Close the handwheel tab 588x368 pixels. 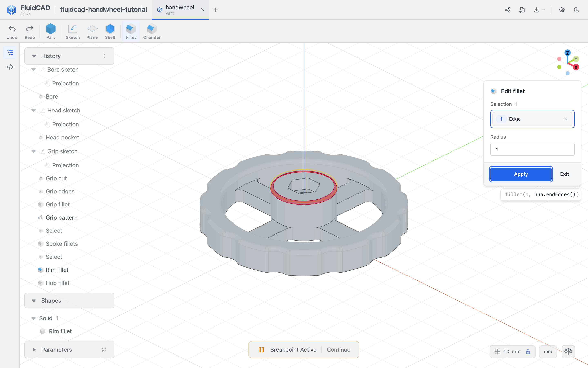(202, 10)
